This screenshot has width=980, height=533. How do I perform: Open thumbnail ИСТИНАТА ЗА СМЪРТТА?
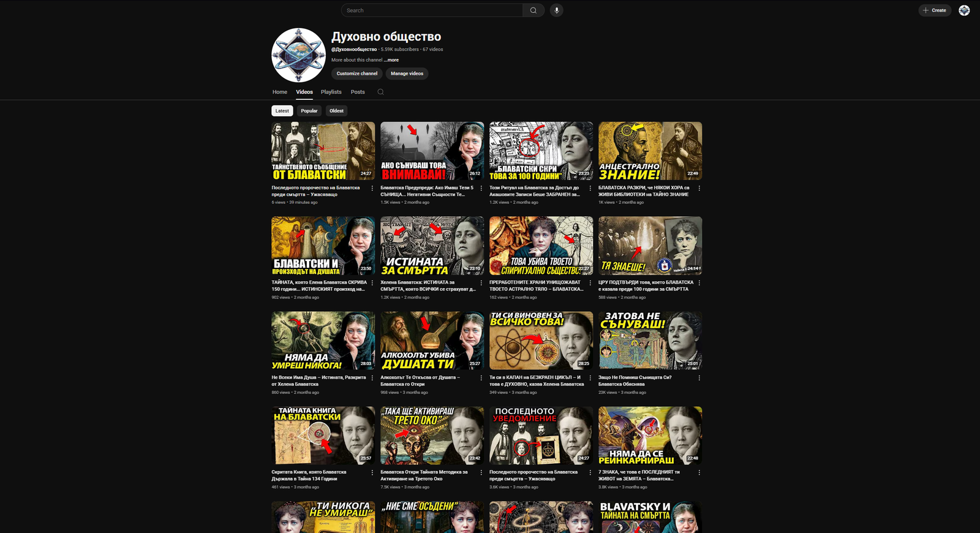432,246
